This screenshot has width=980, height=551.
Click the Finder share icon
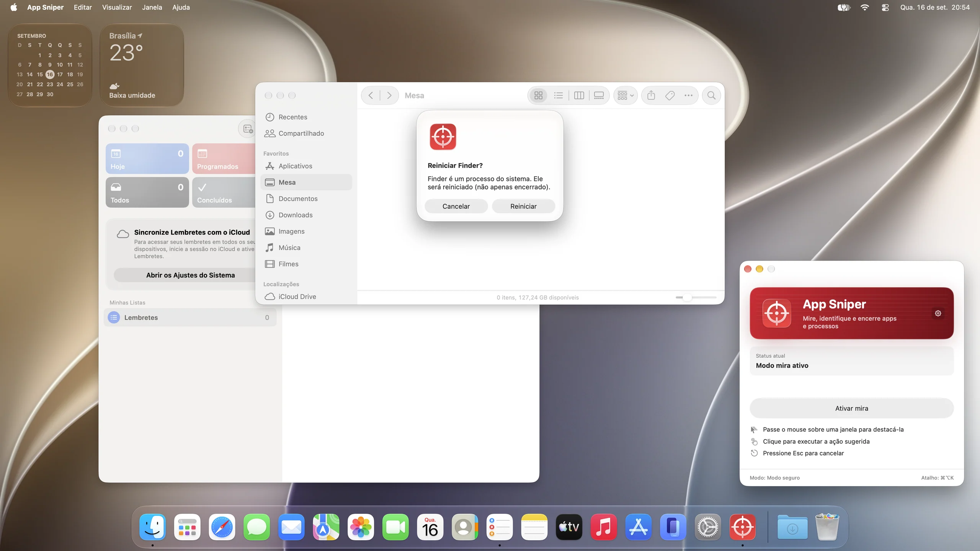click(x=651, y=95)
